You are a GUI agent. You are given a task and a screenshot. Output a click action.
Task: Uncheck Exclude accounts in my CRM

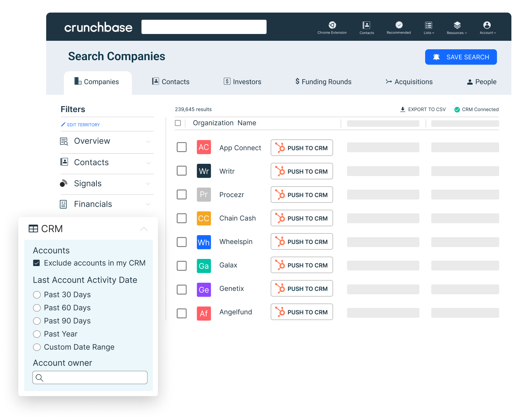[37, 263]
